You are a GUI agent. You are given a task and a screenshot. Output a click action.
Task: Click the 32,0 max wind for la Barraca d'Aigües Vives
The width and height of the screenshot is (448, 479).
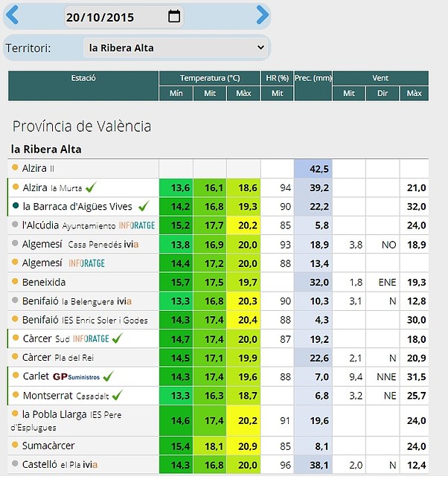click(416, 207)
